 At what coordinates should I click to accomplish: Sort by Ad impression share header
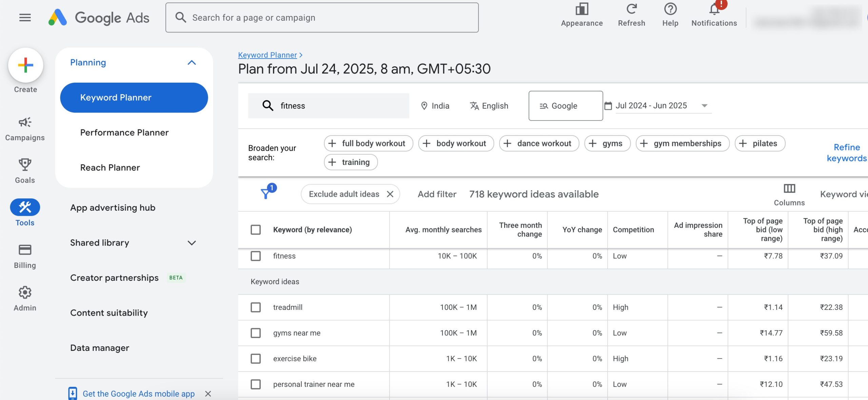pyautogui.click(x=698, y=230)
